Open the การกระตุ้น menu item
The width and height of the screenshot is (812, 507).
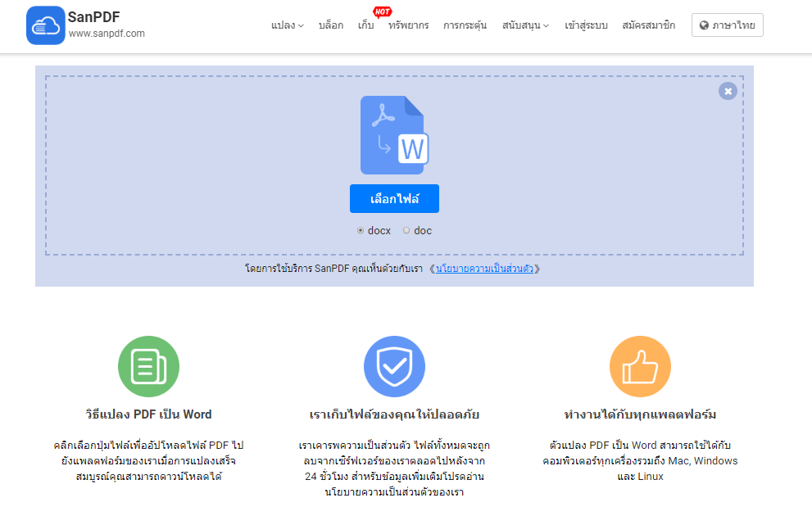click(465, 25)
